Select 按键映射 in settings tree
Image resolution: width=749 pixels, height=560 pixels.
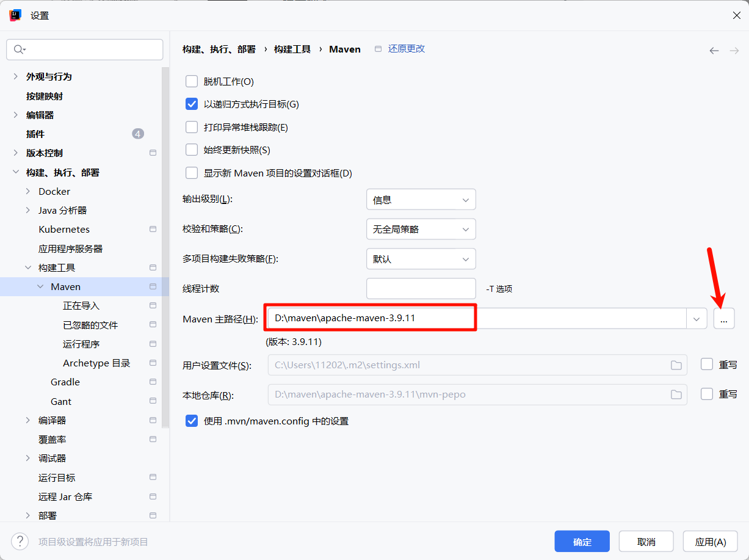tap(45, 96)
